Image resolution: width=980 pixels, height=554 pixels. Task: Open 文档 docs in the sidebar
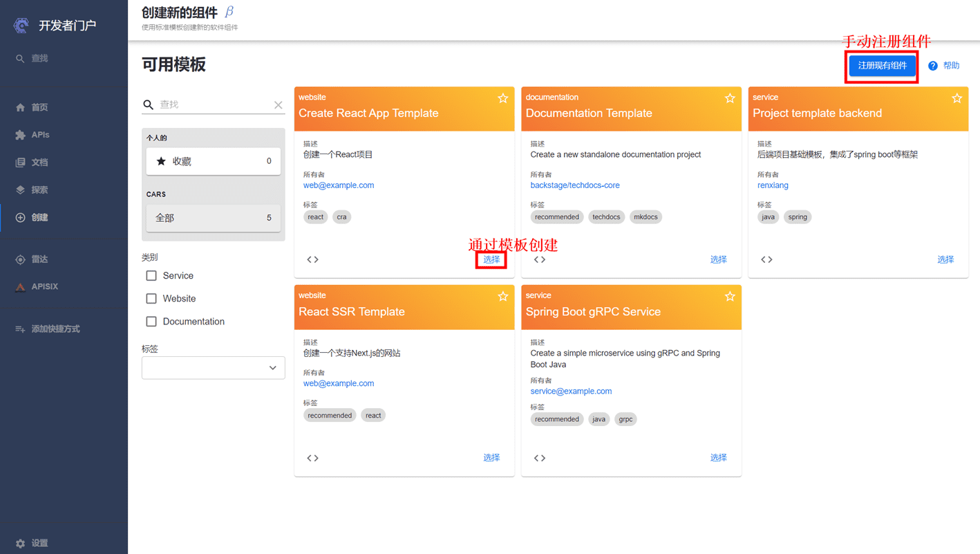point(64,163)
